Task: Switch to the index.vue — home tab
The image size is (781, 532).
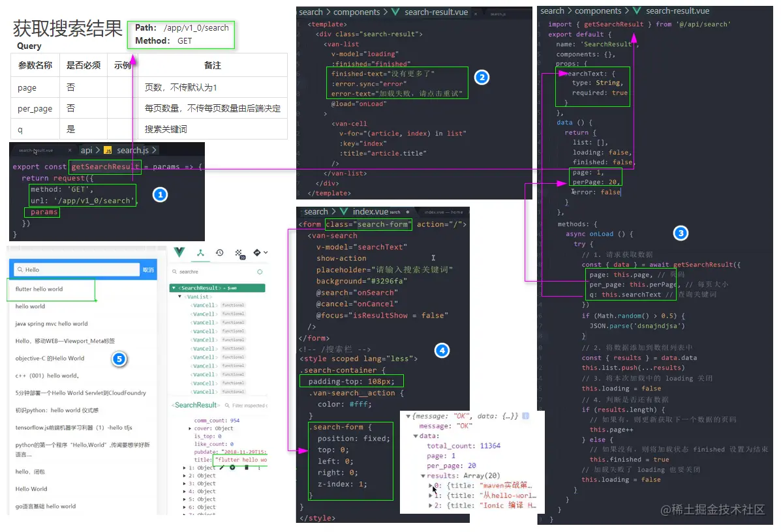Action: click(443, 212)
